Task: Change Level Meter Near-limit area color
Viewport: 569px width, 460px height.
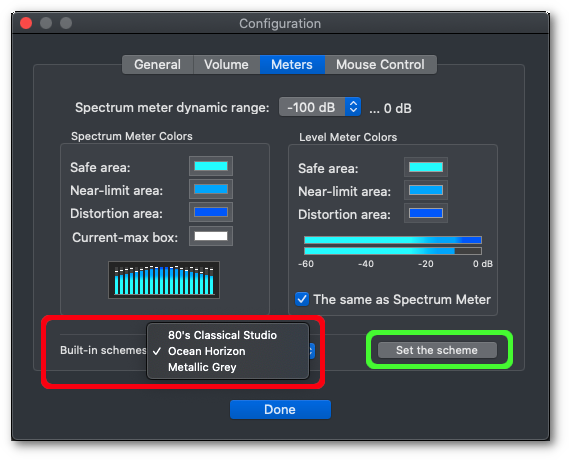Action: click(x=426, y=190)
